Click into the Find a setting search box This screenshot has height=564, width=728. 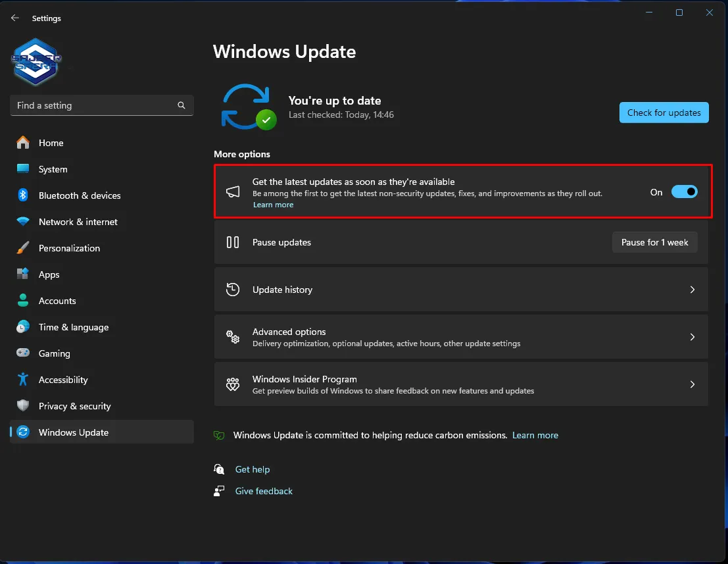tap(92, 105)
